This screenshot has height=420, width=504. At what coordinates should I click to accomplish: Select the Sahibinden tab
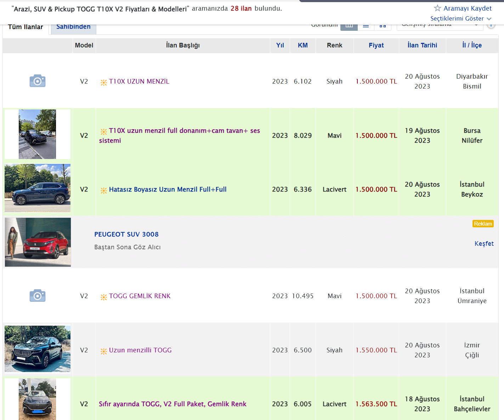[73, 27]
